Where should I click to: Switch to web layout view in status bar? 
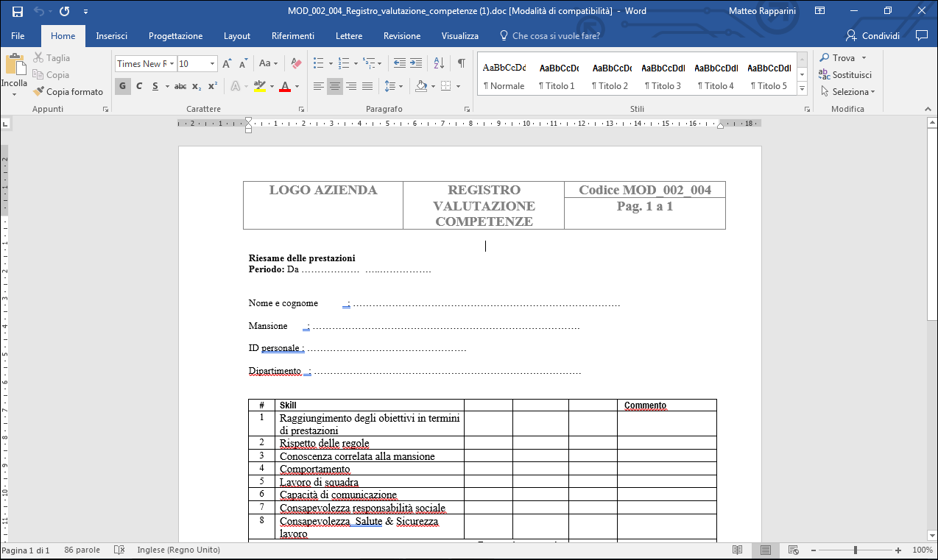(794, 550)
